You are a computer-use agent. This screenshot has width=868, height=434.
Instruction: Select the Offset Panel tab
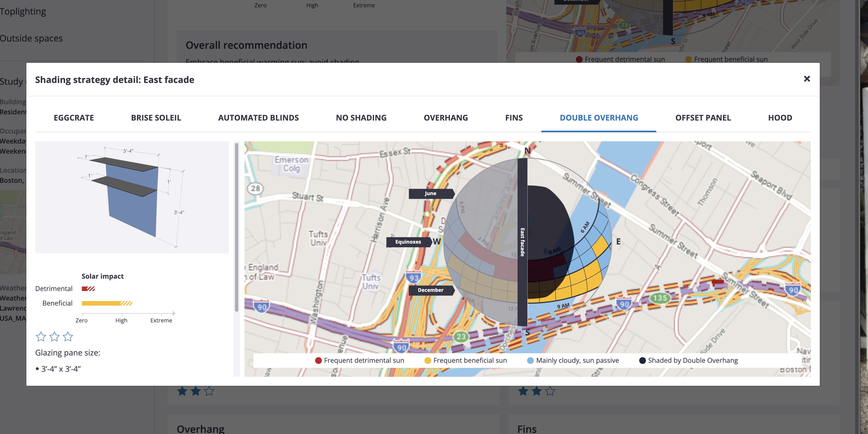click(x=703, y=117)
